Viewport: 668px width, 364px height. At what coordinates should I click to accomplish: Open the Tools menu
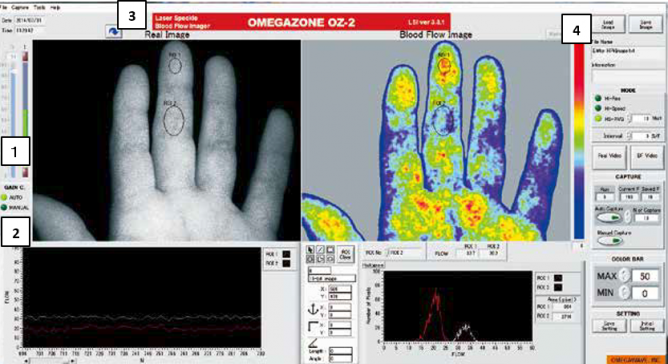point(39,7)
